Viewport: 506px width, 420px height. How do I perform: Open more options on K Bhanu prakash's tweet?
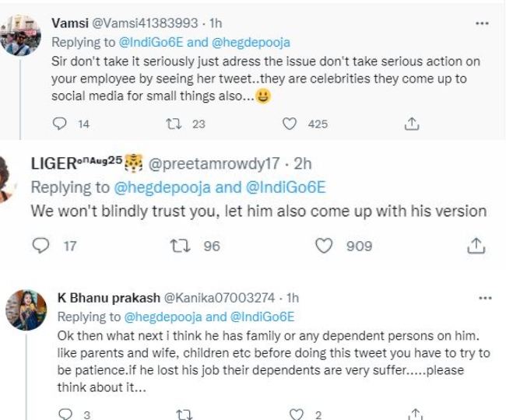point(485,298)
